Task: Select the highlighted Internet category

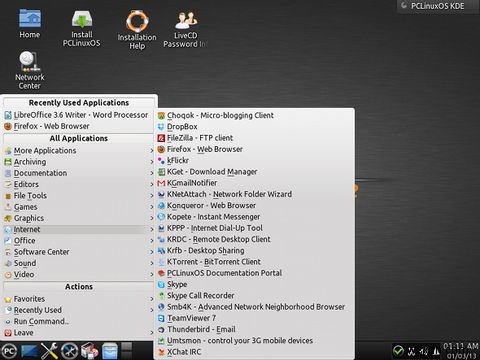Action: pos(79,229)
